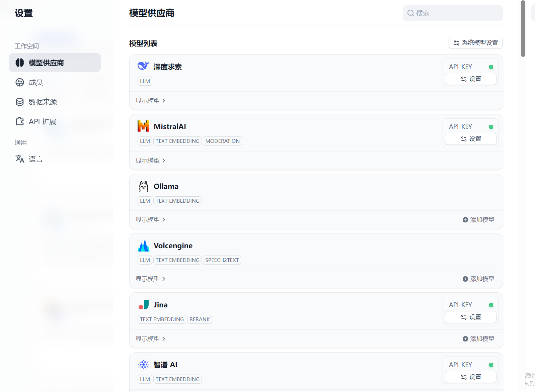
Task: Open 设置 for 智谱 AI API-KEY
Action: (x=470, y=377)
